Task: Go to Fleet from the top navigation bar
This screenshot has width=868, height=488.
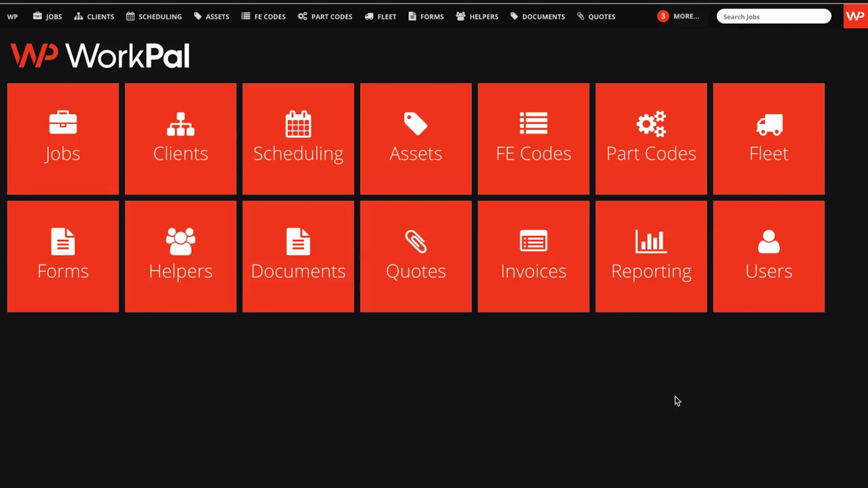Action: tap(380, 16)
